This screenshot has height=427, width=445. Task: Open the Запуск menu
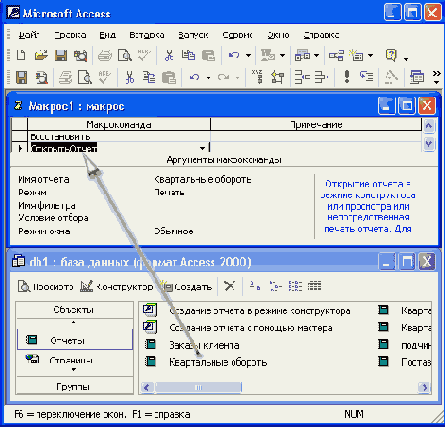pos(193,35)
